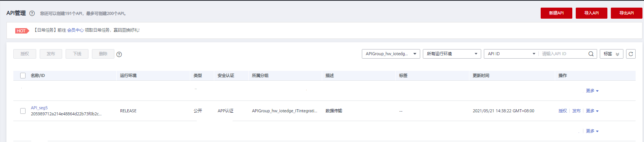The width and height of the screenshot is (644, 142).
Task: Open the 会员中心 link
Action: [x=75, y=30]
